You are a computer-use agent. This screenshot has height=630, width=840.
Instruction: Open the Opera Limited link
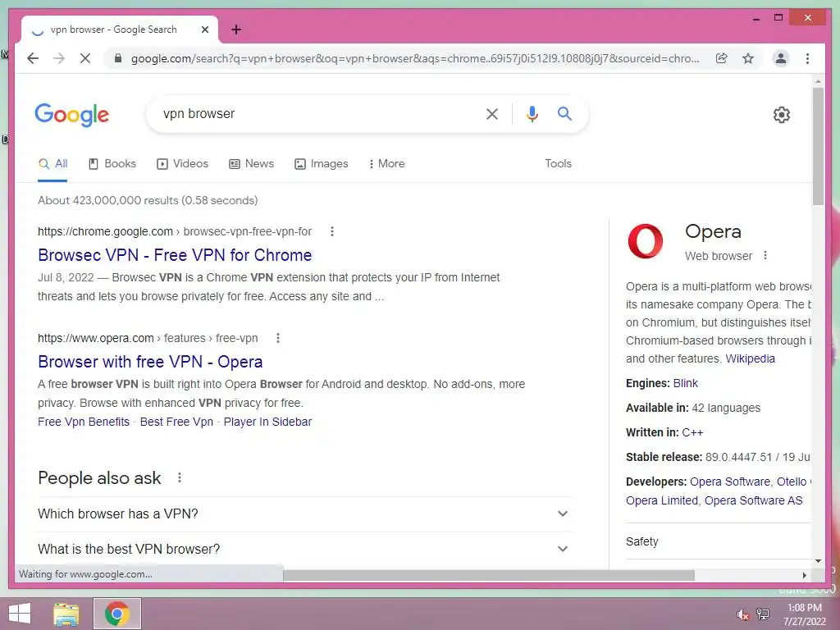pos(662,500)
